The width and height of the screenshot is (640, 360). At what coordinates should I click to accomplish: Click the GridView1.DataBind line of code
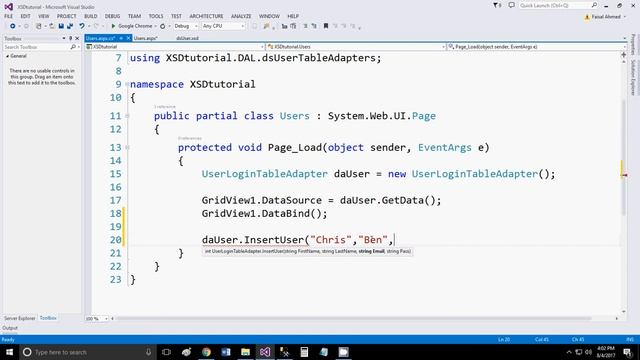[x=264, y=213]
